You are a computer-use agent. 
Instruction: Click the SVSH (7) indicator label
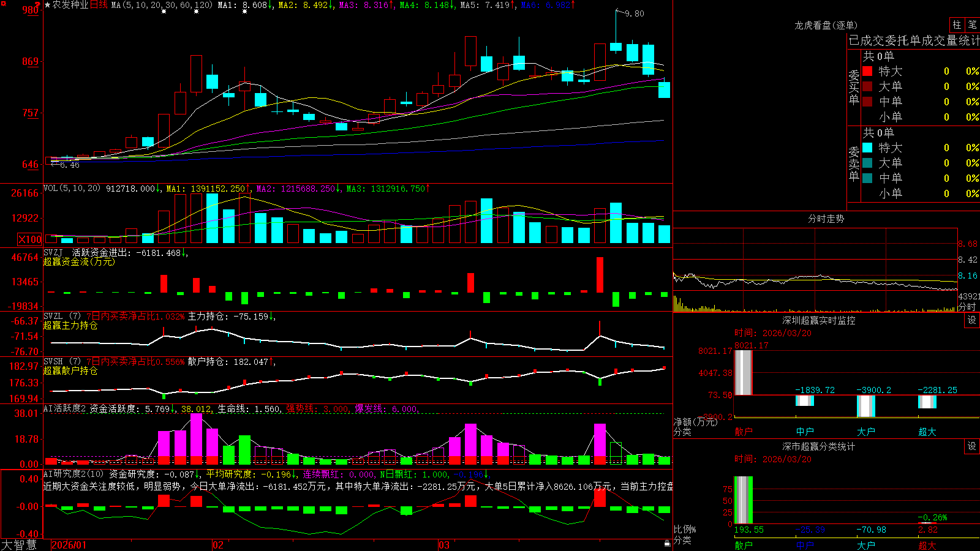(x=62, y=361)
